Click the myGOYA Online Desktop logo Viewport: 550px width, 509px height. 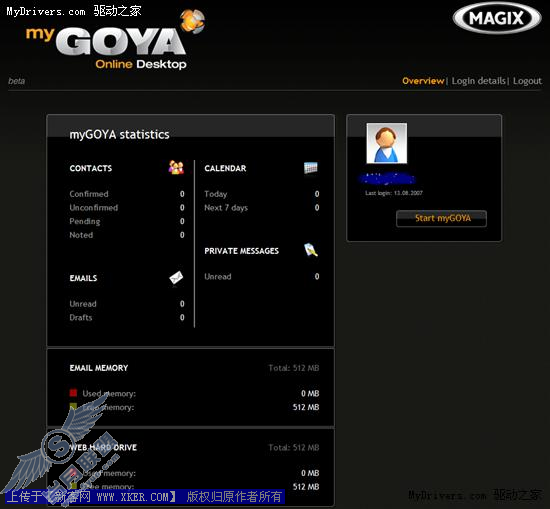116,40
